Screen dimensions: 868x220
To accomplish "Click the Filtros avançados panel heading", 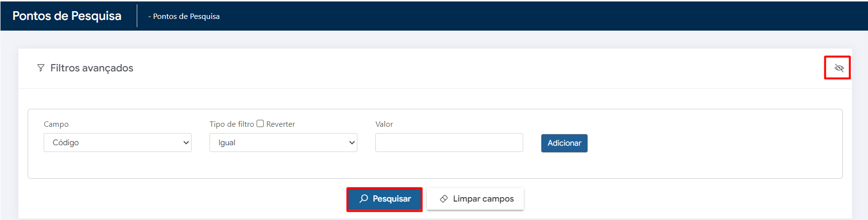I will tap(92, 68).
